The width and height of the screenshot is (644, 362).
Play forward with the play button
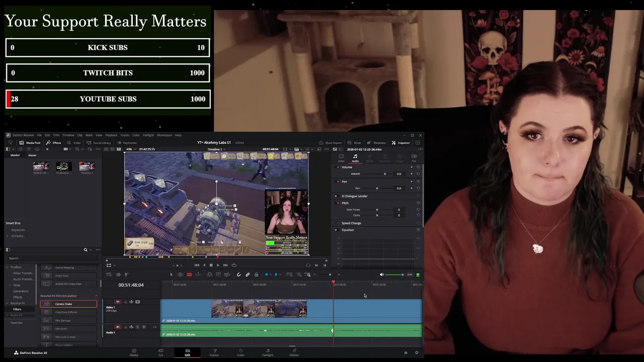tap(218, 265)
